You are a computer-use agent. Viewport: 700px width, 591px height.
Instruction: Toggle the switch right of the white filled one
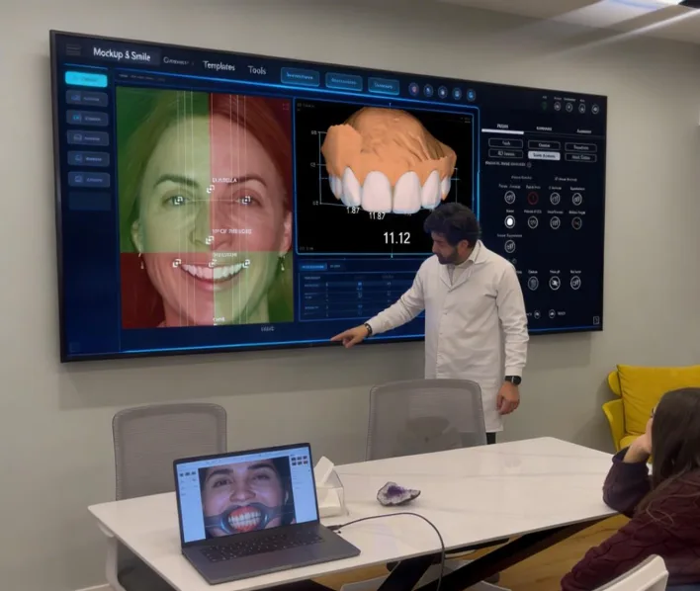tap(532, 221)
